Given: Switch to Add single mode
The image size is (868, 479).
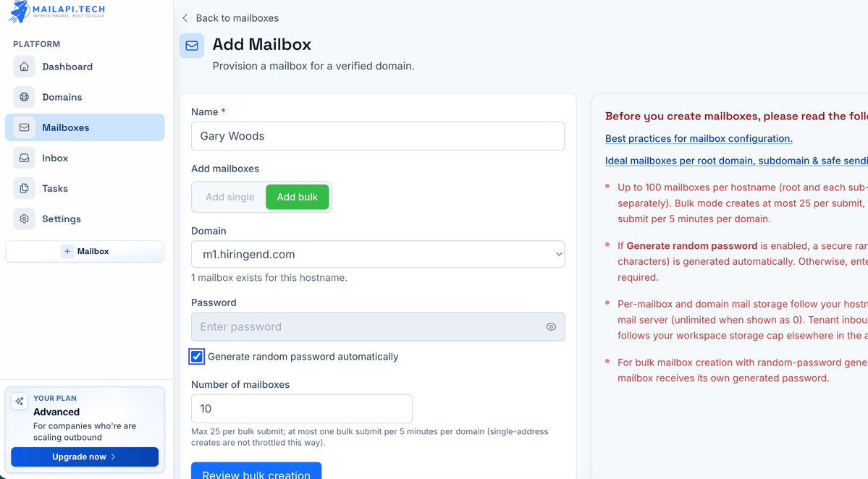Looking at the screenshot, I should [x=229, y=197].
